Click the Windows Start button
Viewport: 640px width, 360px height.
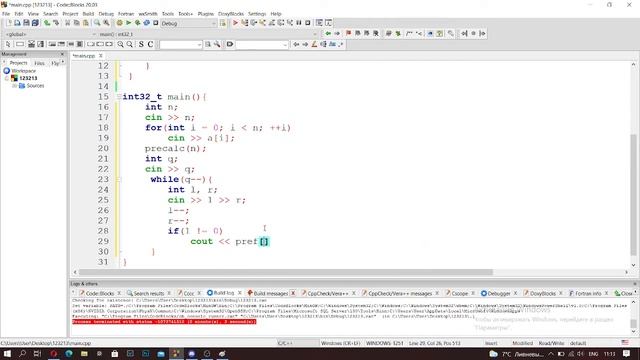tap(7, 353)
